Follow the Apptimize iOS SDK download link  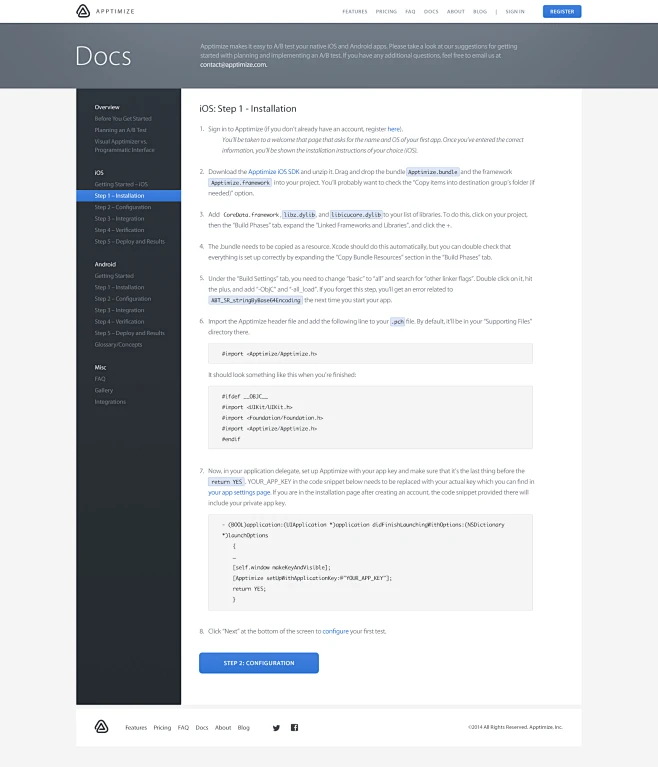pos(274,172)
